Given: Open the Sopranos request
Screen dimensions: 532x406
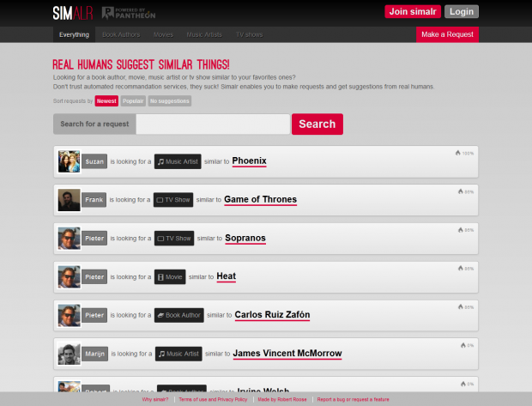Looking at the screenshot, I should 245,238.
